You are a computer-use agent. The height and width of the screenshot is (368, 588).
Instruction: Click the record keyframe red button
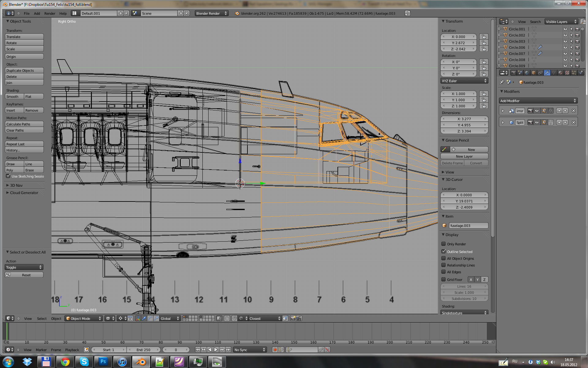(275, 350)
